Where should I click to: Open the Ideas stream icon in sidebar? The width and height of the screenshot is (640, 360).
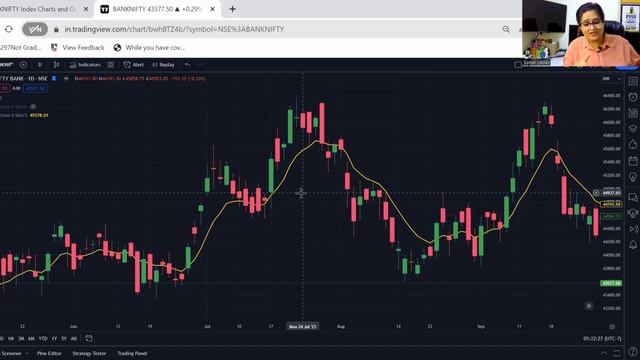(x=633, y=213)
